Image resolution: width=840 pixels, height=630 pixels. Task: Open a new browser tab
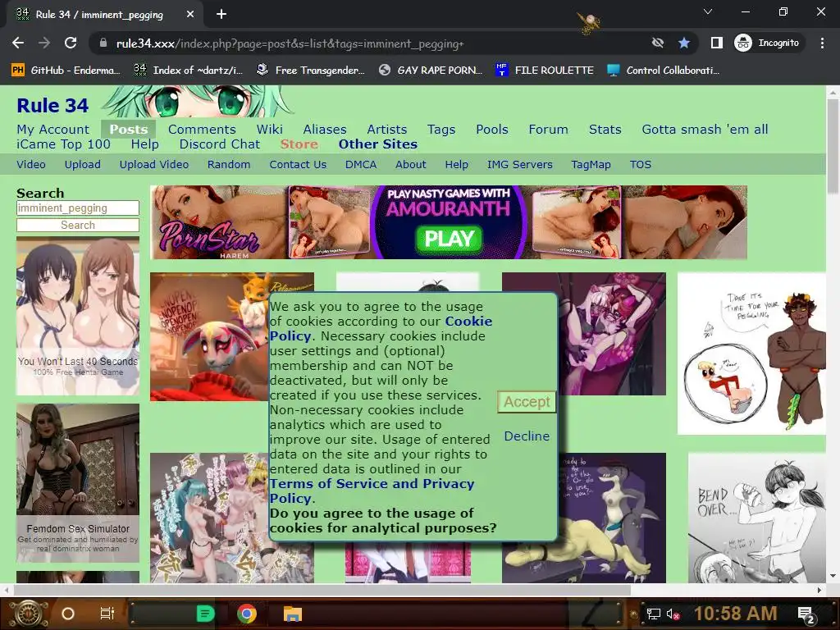click(x=221, y=15)
